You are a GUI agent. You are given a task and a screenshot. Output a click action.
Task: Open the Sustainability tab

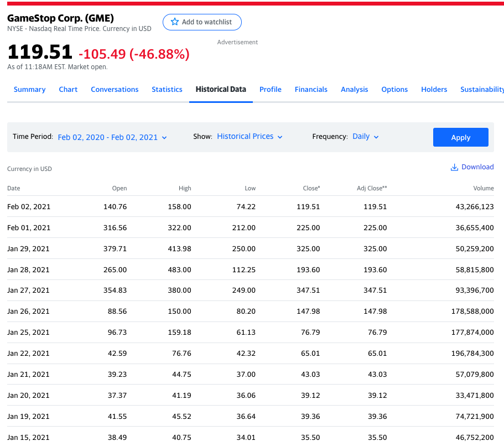(x=482, y=90)
